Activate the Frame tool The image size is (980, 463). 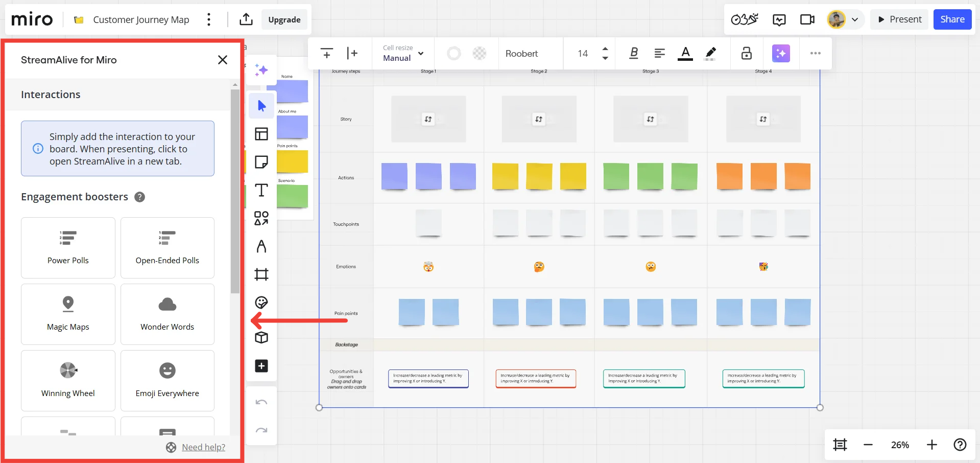(x=261, y=274)
